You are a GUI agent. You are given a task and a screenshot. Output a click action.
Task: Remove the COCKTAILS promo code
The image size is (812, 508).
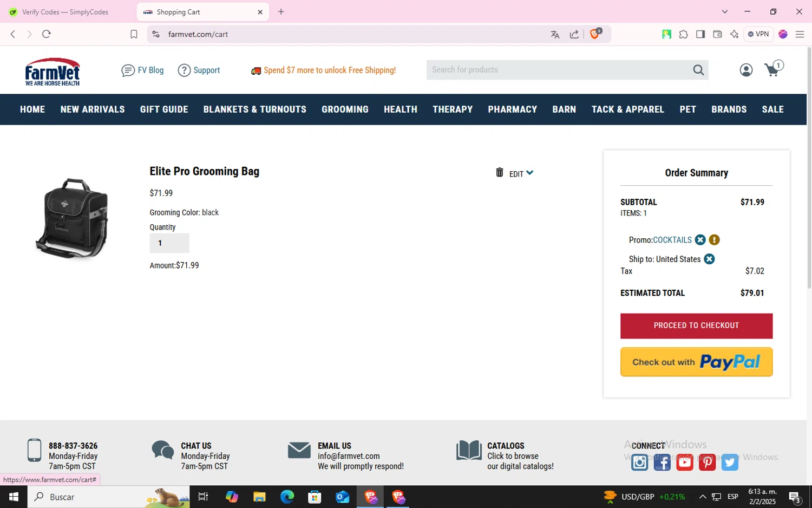click(x=700, y=240)
